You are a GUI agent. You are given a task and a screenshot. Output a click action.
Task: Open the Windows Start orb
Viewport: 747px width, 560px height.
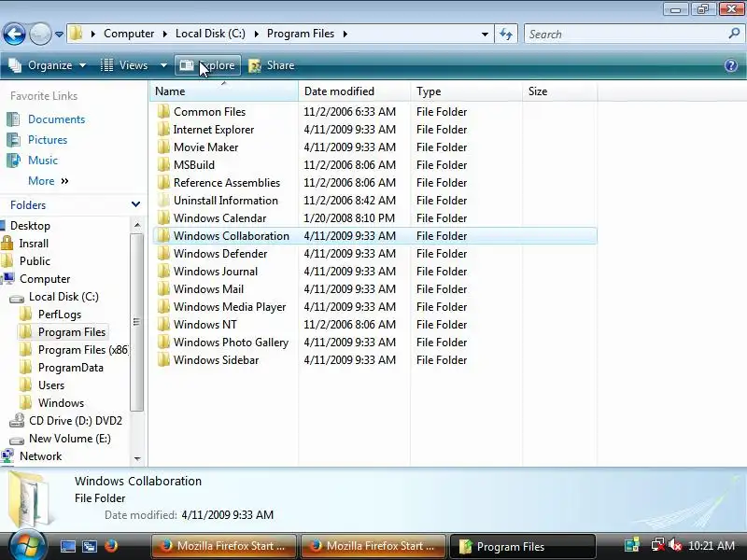26,545
